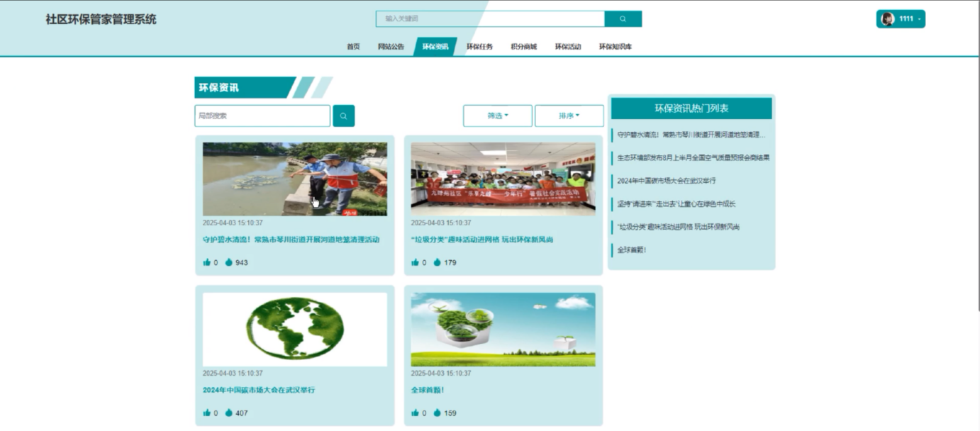Click the top search magnifier button
Viewport: 980px width, 431px height.
point(623,19)
